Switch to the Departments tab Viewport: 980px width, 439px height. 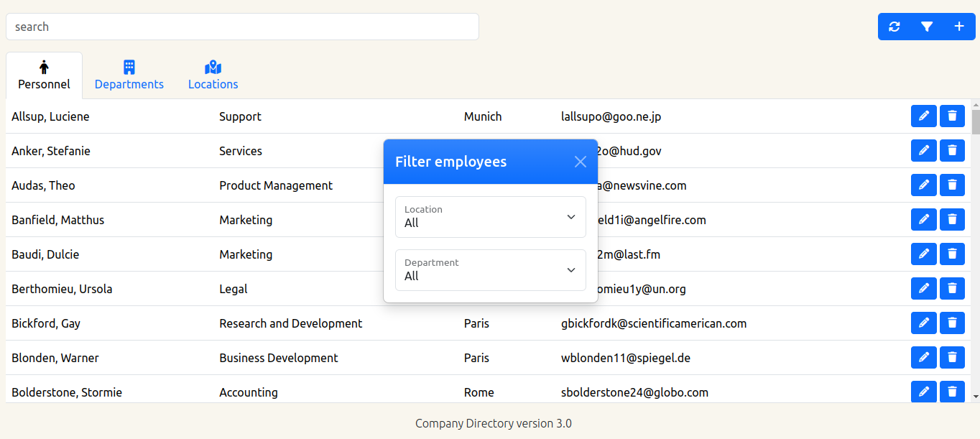coord(129,75)
